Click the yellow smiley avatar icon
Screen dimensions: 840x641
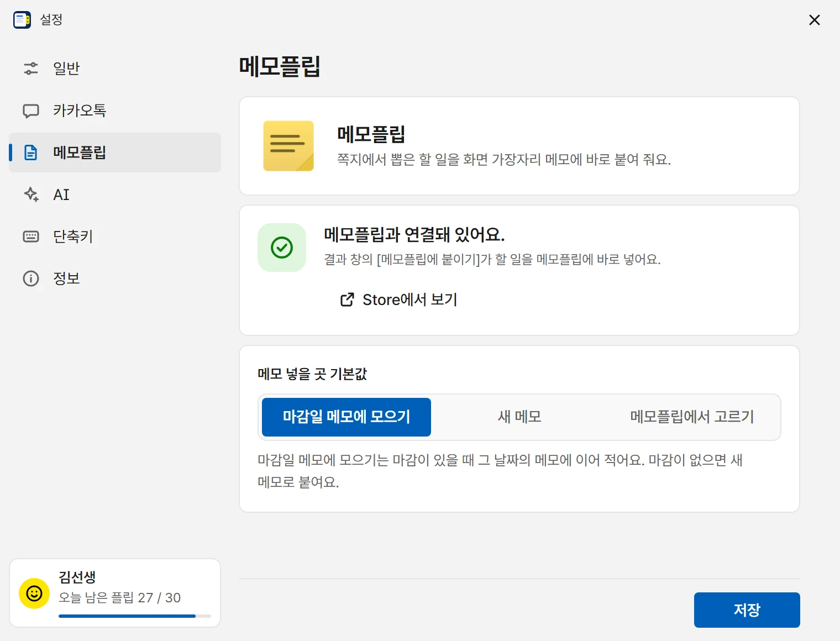pyautogui.click(x=34, y=593)
